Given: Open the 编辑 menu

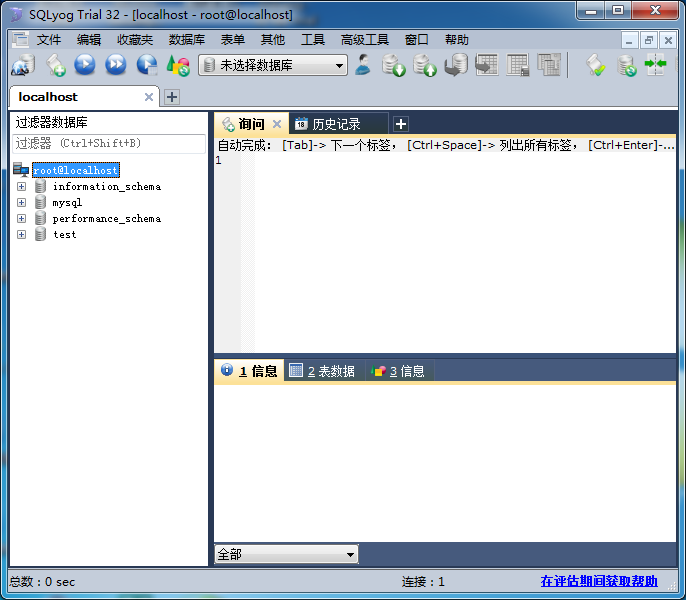Looking at the screenshot, I should click(x=89, y=40).
